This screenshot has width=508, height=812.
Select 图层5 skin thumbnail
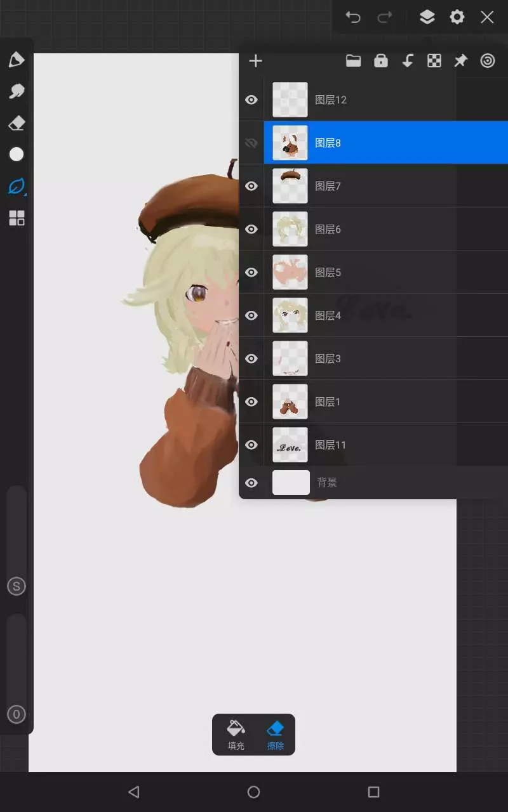coord(290,272)
